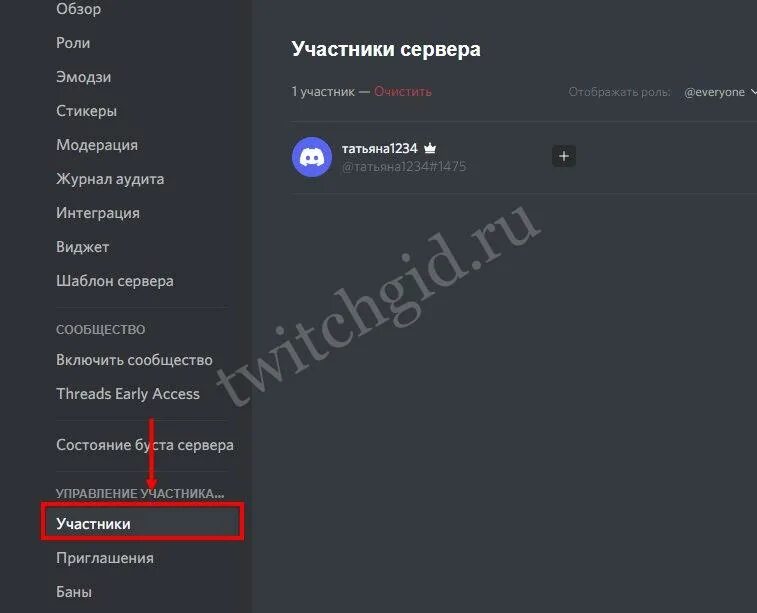View Журнал аудита page
Screen dimensions: 757x613
[110, 179]
